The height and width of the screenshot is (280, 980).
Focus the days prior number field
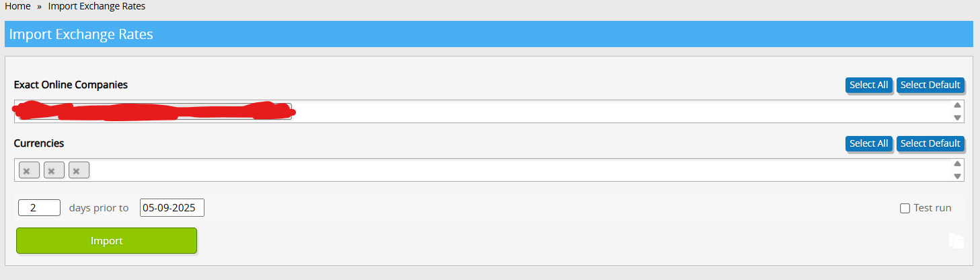[x=40, y=207]
